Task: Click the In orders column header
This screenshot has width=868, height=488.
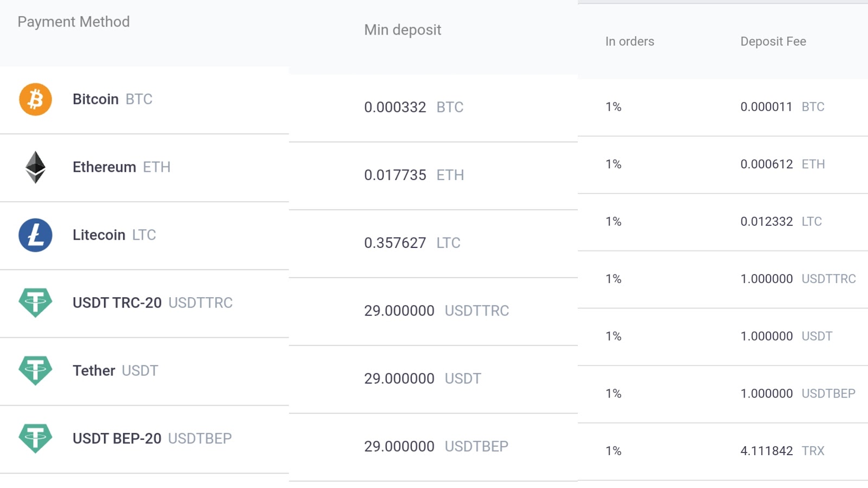Action: (x=630, y=41)
